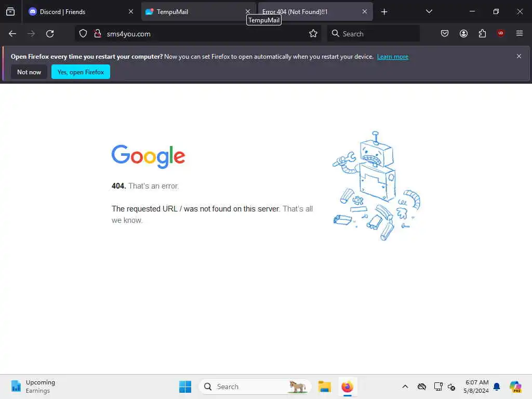Open notifications bell icon
Screen dimensions: 532x399
497,387
